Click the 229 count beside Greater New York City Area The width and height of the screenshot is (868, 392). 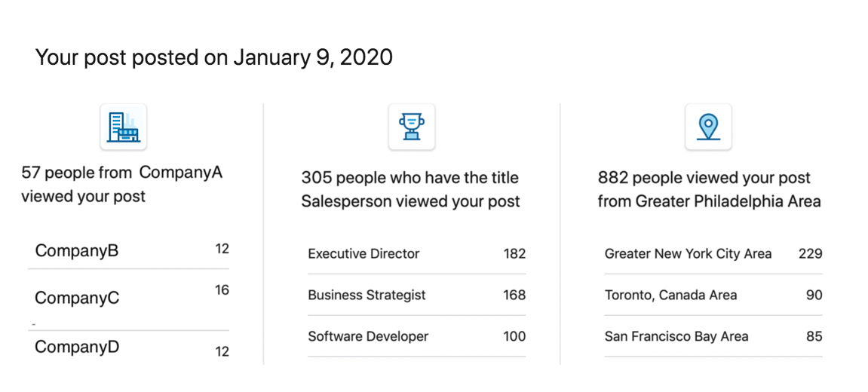pos(811,253)
